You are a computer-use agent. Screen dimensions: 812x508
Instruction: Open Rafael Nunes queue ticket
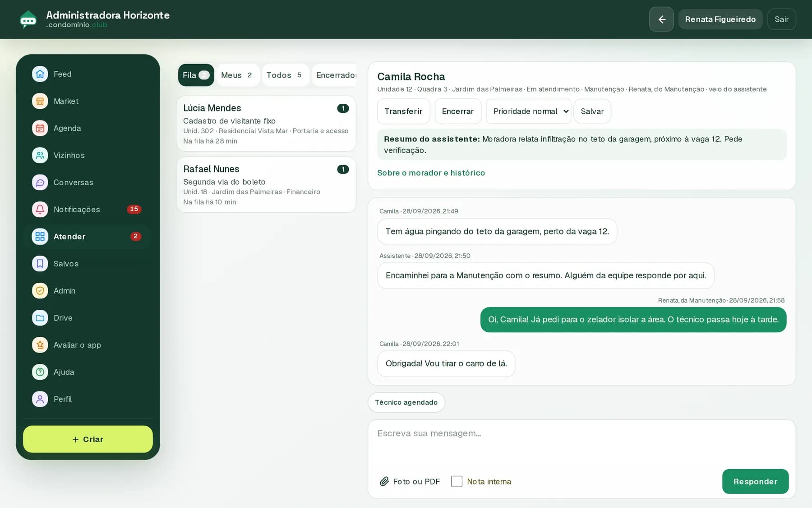tap(266, 185)
